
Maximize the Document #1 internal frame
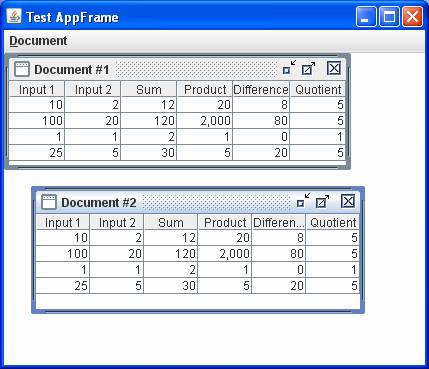[308, 69]
